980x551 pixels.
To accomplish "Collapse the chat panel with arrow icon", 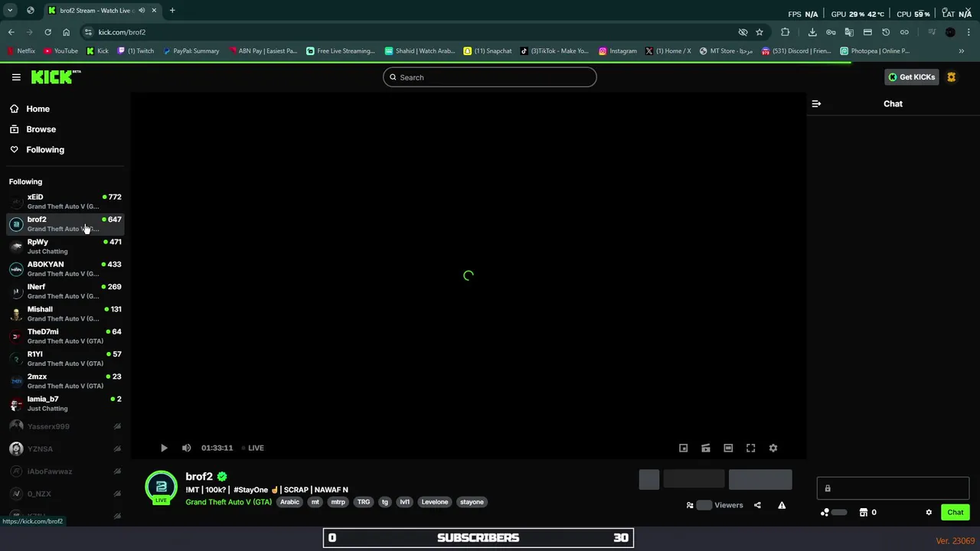I will coord(816,104).
